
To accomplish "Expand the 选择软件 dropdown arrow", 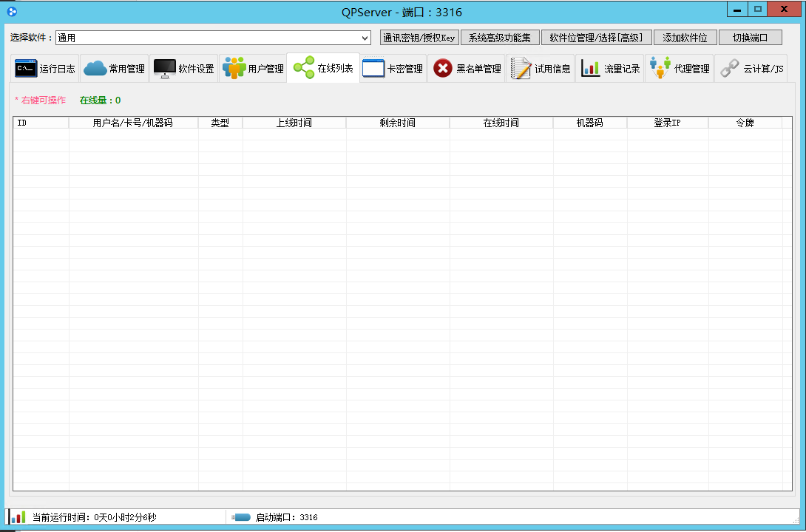I will coord(365,38).
